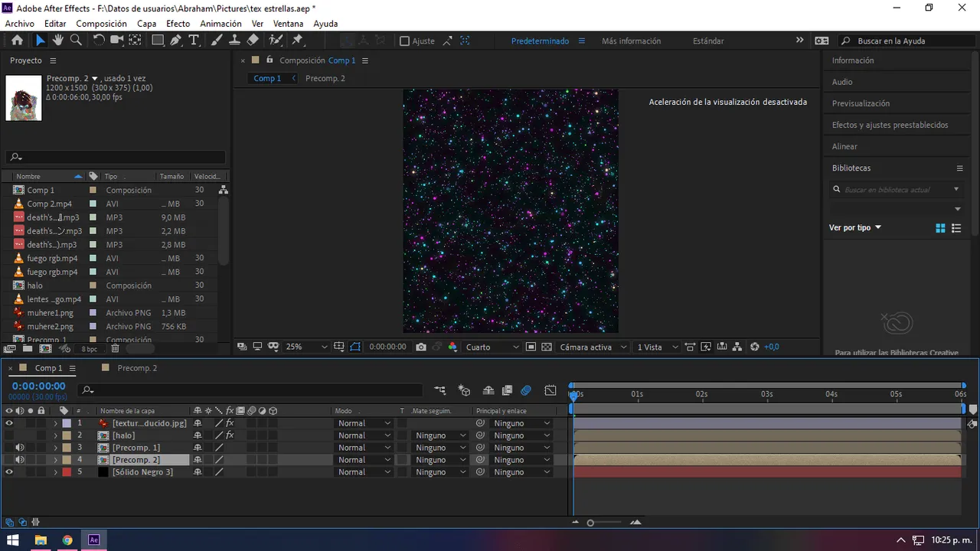Mute audio of Precomp. 2 layer
980x551 pixels.
[20, 460]
